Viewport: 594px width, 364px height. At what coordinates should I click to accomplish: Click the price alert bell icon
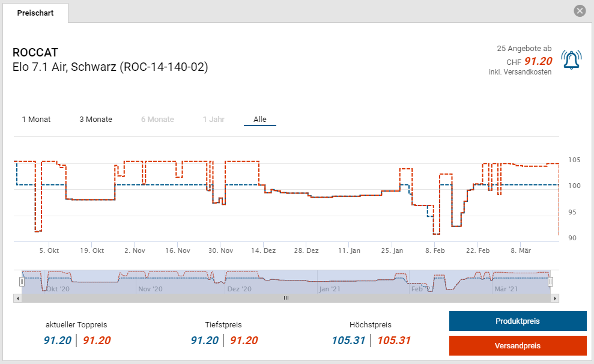point(571,59)
